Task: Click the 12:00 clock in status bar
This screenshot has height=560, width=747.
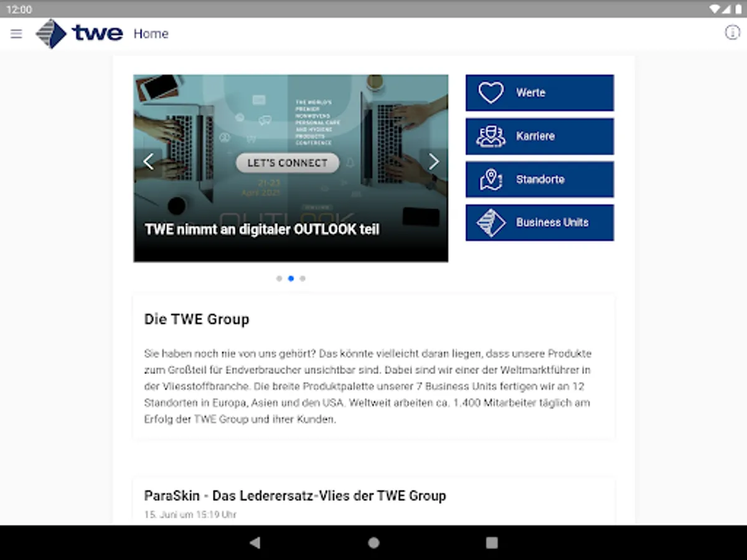Action: click(x=19, y=9)
